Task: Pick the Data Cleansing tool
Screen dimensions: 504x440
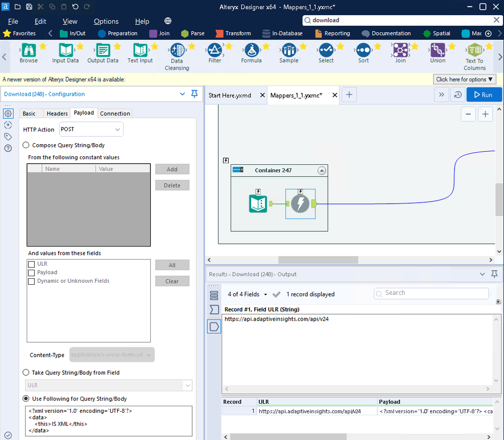Action: pyautogui.click(x=177, y=51)
